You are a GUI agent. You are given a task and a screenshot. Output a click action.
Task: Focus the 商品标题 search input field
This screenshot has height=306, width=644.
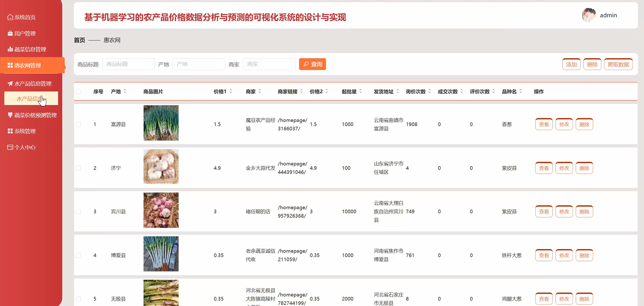click(128, 64)
